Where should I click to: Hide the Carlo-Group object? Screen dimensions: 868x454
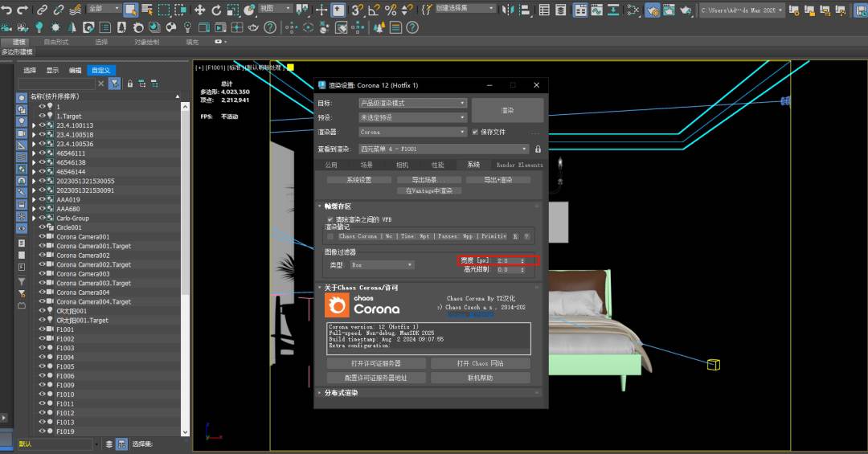point(42,218)
